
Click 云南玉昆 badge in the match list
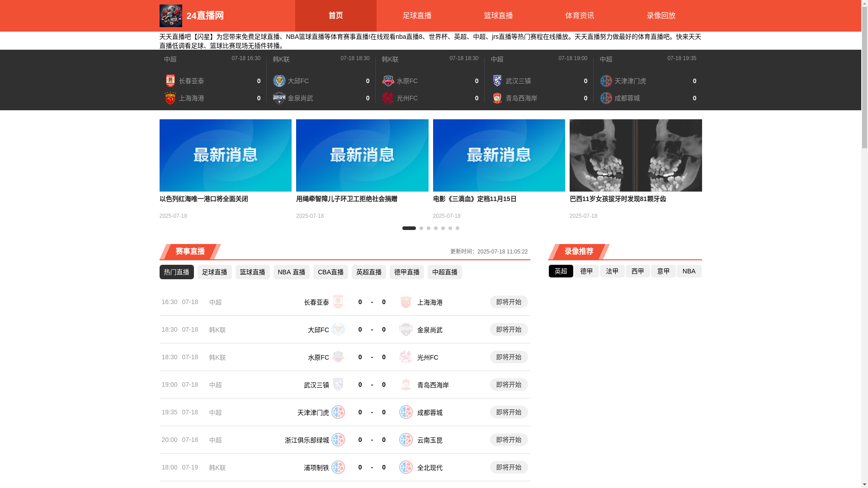point(406,440)
